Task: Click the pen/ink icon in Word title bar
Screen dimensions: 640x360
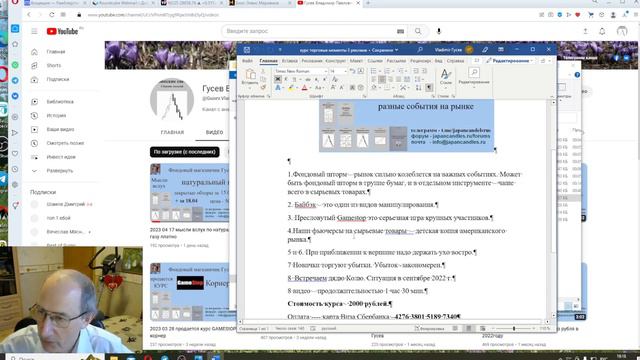Action: (485, 50)
